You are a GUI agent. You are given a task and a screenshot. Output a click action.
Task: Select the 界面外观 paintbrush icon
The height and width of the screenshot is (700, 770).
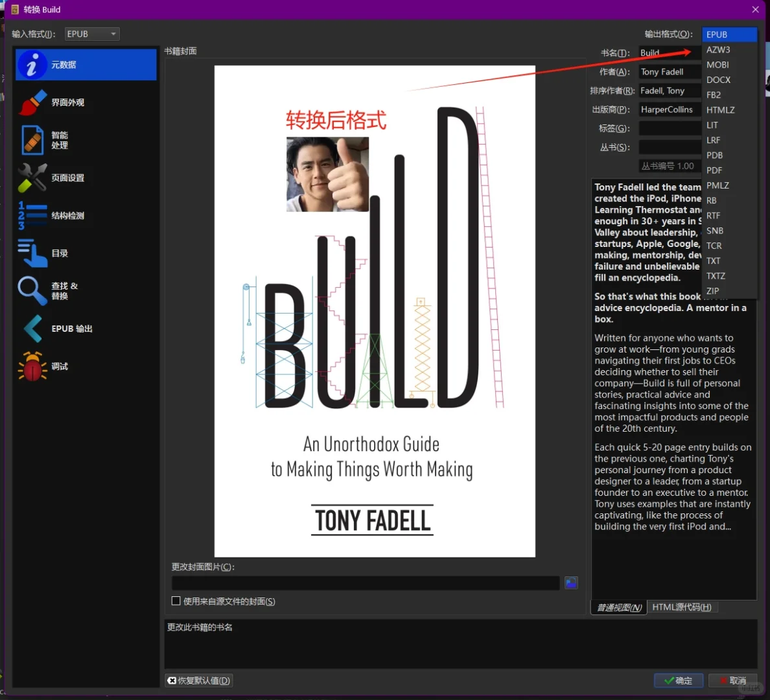pos(32,102)
